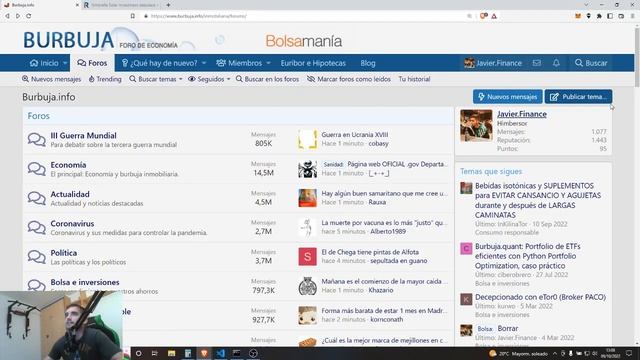Screen dimensions: 640x360
Task: Open the avatar beside Guerra en Ucrania XVIII
Action: click(x=307, y=139)
